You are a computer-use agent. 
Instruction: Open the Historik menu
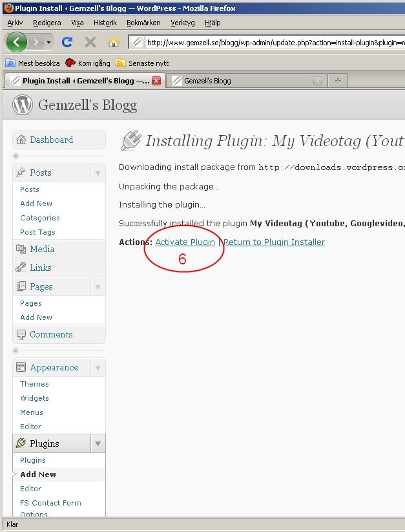tap(105, 23)
